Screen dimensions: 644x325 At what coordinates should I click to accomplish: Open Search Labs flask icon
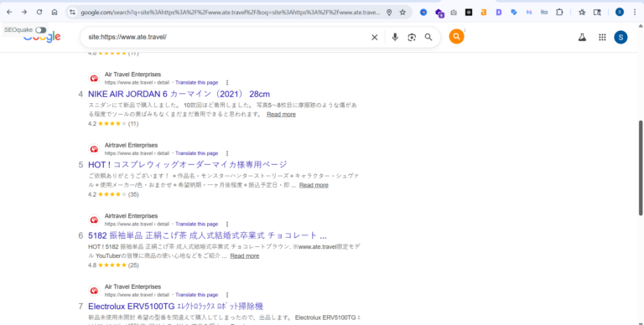[x=582, y=38]
